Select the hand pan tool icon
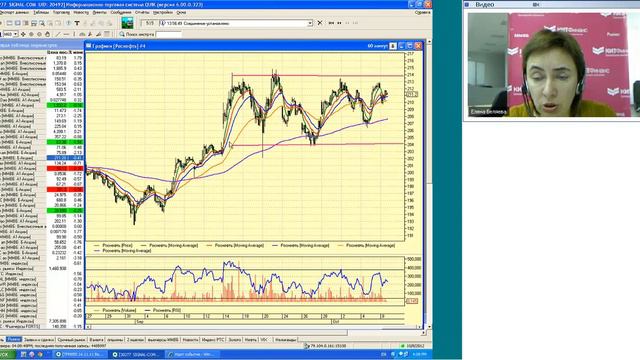640x360 pixels. 48,34
